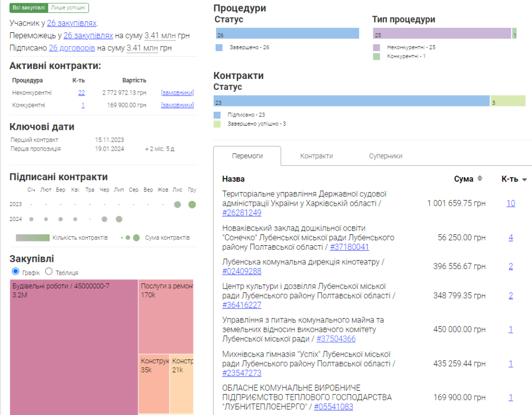Select the Перемоги tab
532x415 pixels.
[x=247, y=156]
